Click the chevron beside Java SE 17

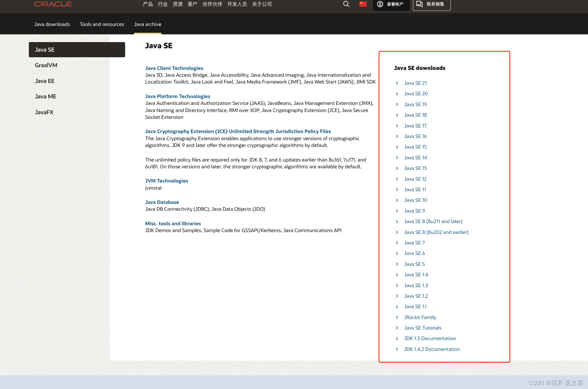coord(397,126)
